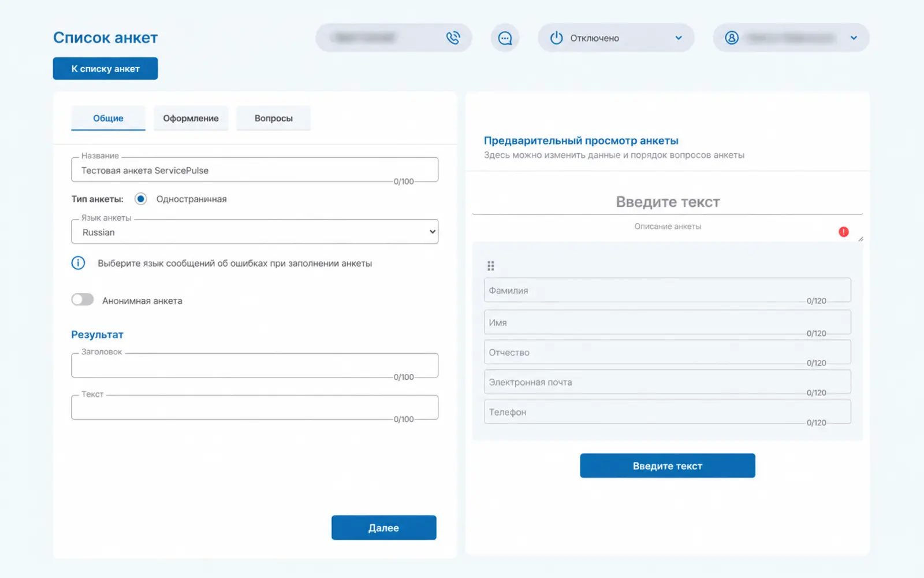Click the Текст result input field

click(255, 407)
